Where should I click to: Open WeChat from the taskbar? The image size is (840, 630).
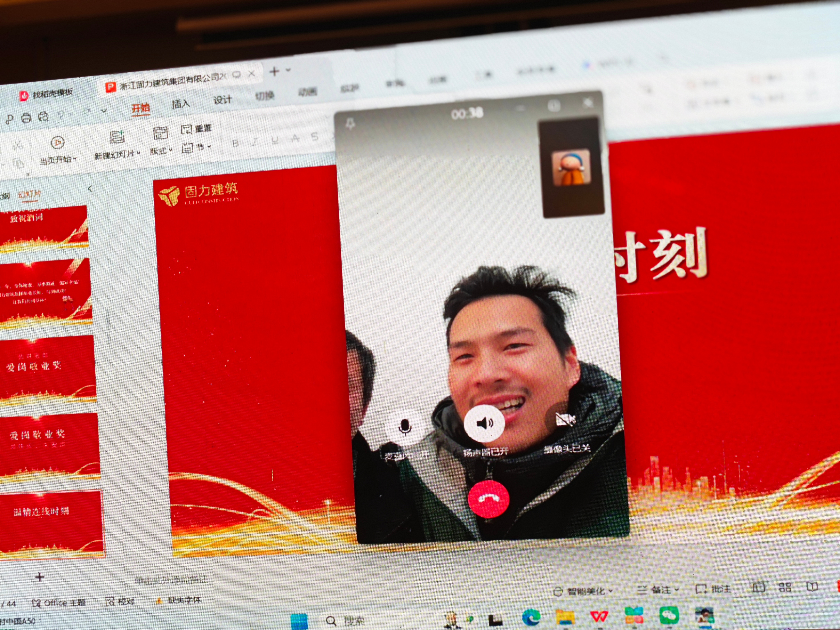tap(669, 615)
